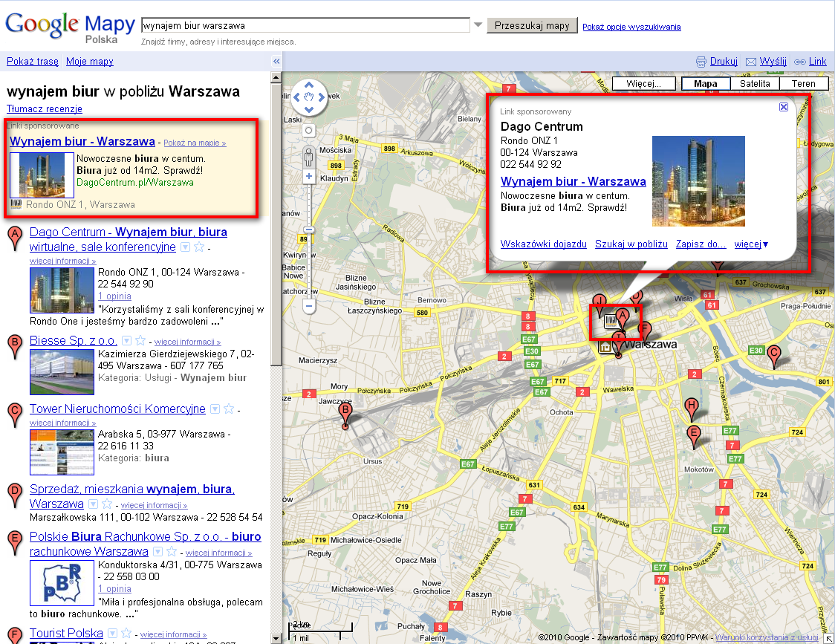Screen dimensions: 835x644
Task: Pan the map up with the arrow control
Action: pyautogui.click(x=309, y=85)
